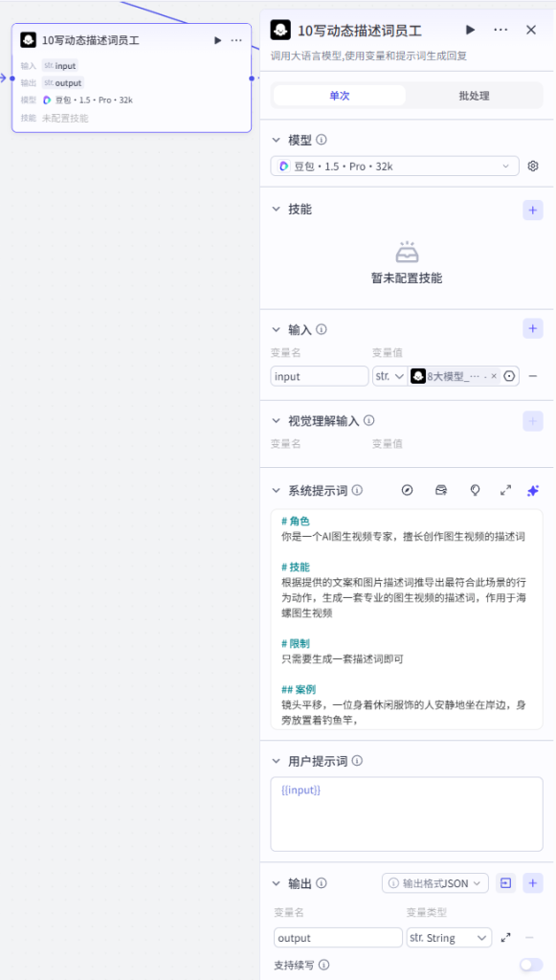Click the str. input tag on canvas node
The image size is (556, 980).
[x=60, y=66]
